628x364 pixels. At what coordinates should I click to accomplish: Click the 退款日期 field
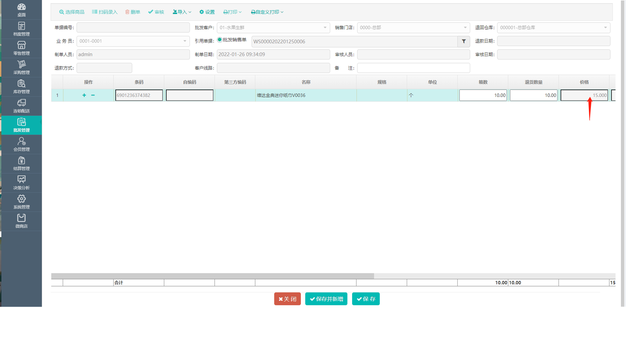pos(553,41)
